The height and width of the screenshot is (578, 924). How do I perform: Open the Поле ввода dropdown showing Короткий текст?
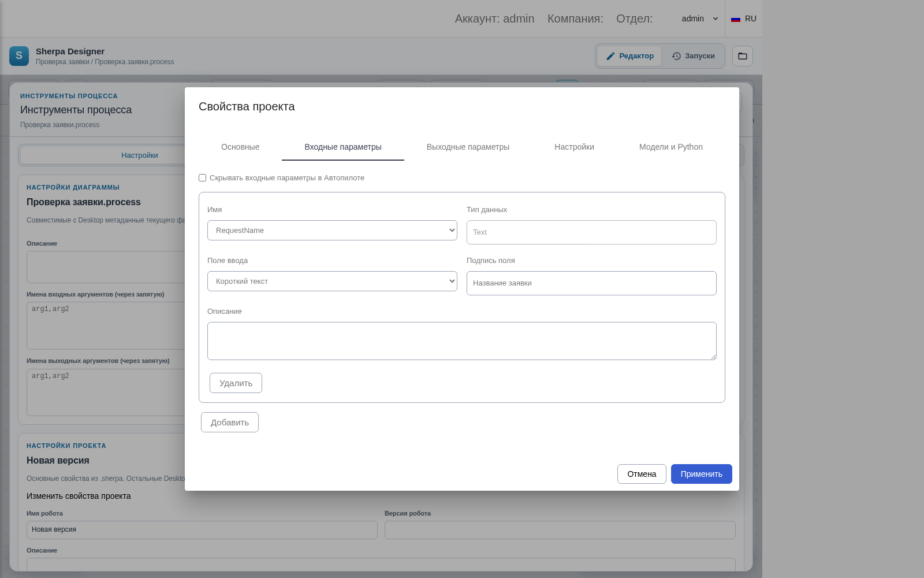click(x=332, y=281)
